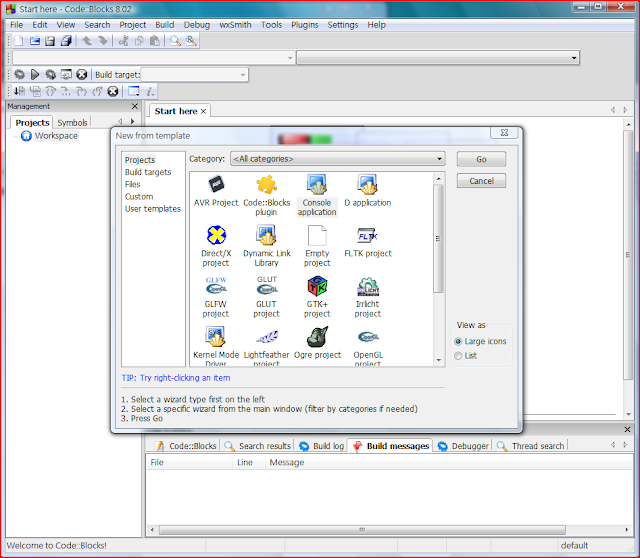The width and height of the screenshot is (640, 558).
Task: Click the template list scroll-down arrow
Action: (x=438, y=360)
